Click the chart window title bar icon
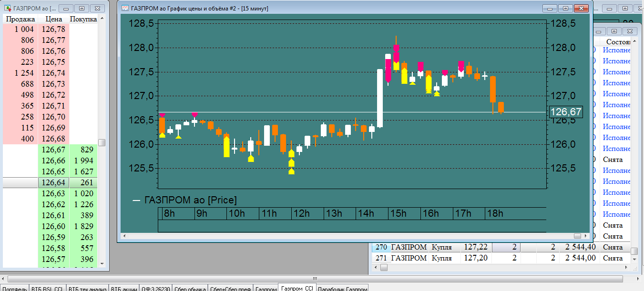Screen dimensions: 644x291 pyautogui.click(x=125, y=8)
